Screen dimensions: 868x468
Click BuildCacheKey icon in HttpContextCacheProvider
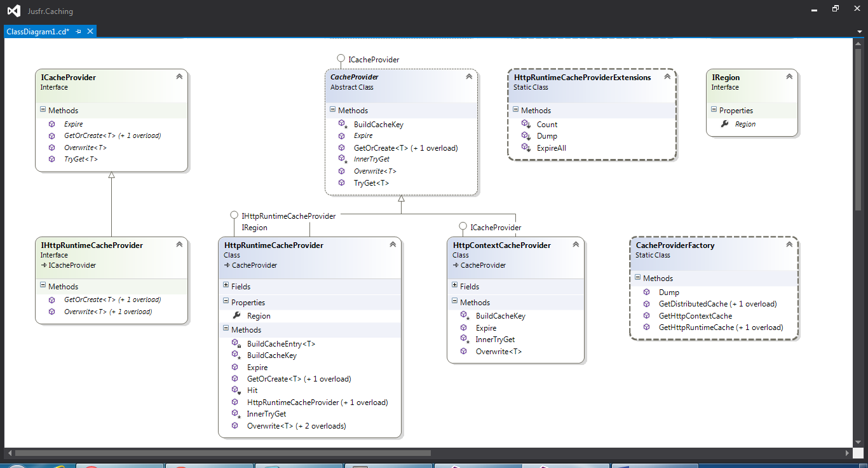[464, 315]
